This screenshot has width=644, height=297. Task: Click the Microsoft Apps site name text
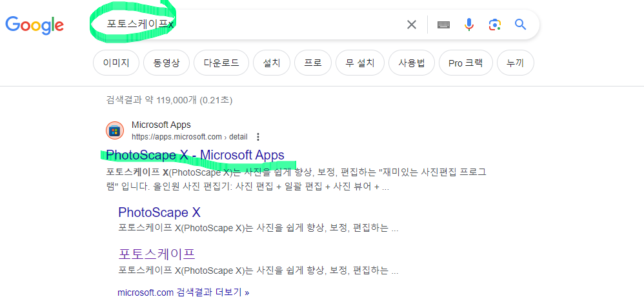(x=161, y=125)
